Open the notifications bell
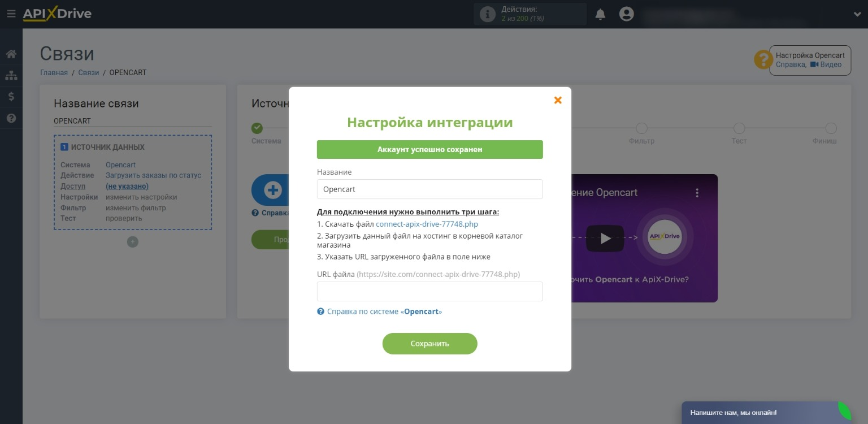Image resolution: width=868 pixels, height=424 pixels. [x=600, y=14]
